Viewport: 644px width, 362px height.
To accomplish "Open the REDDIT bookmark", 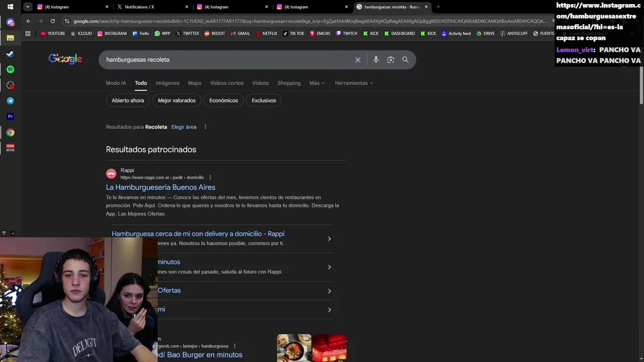I will click(x=215, y=34).
